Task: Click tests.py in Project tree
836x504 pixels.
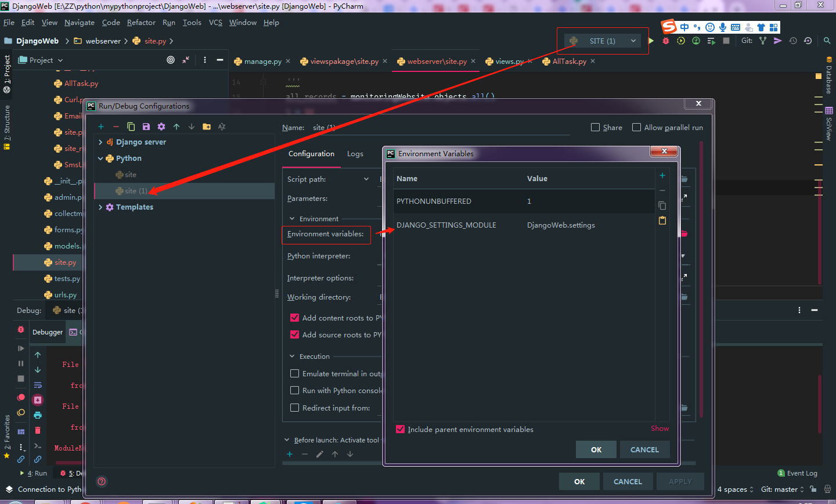Action: coord(67,279)
